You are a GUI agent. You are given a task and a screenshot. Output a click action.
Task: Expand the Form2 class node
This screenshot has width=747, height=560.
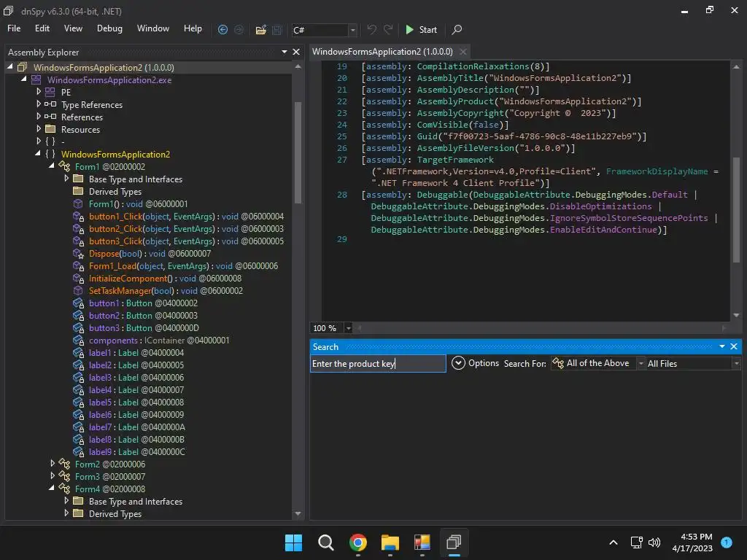pos(52,464)
